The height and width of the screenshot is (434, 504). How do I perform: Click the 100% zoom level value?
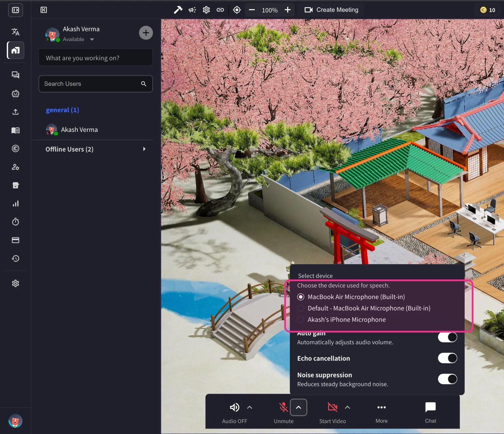click(270, 10)
